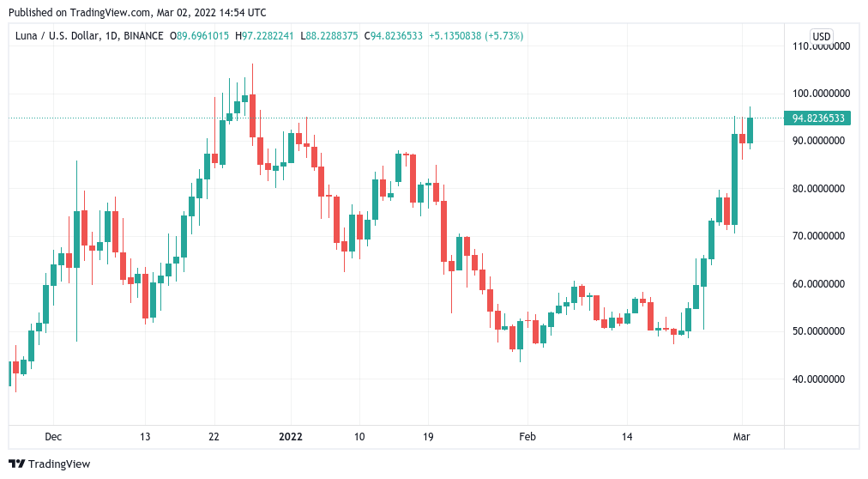868x479 pixels.
Task: Click the Dec label on time axis
Action: 53,436
